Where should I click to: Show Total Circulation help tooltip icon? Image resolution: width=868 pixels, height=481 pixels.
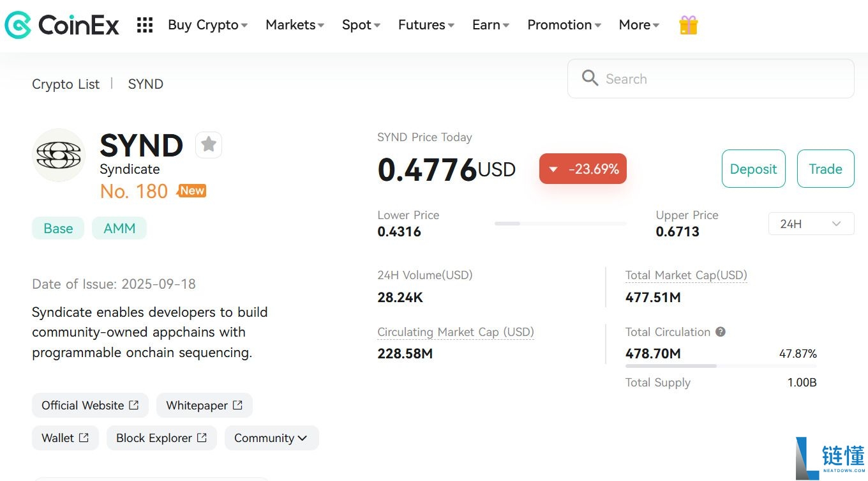(721, 332)
